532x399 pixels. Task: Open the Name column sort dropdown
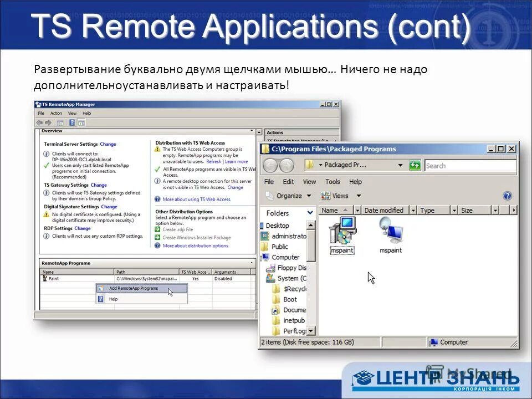coord(357,210)
